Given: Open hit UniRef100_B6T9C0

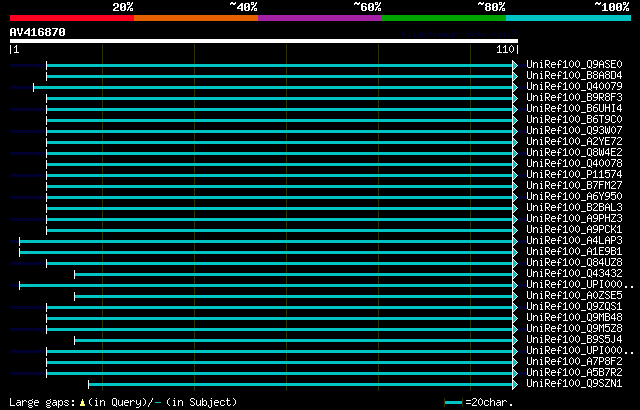Looking at the screenshot, I should point(574,120).
